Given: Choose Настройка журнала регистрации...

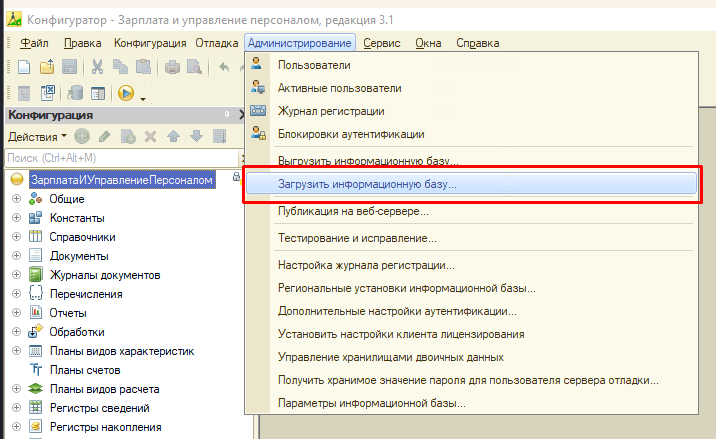Looking at the screenshot, I should (471, 265).
